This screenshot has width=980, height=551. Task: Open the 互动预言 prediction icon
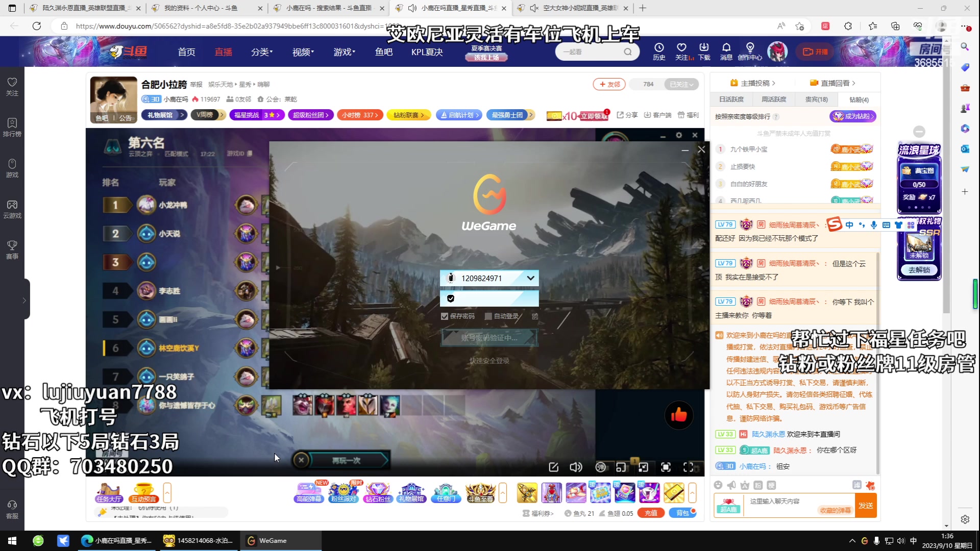tap(143, 492)
